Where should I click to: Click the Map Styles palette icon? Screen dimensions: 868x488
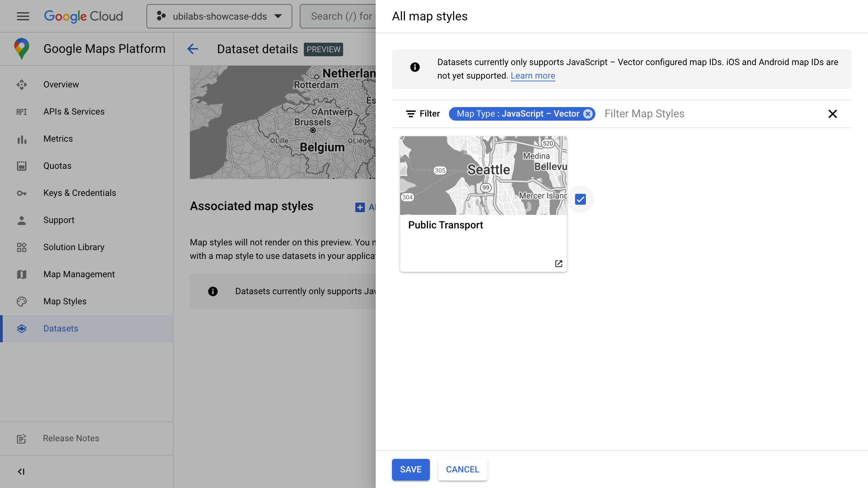22,301
